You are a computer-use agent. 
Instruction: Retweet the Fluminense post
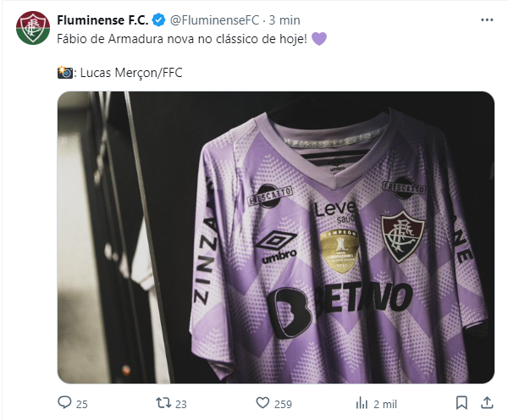(x=163, y=403)
